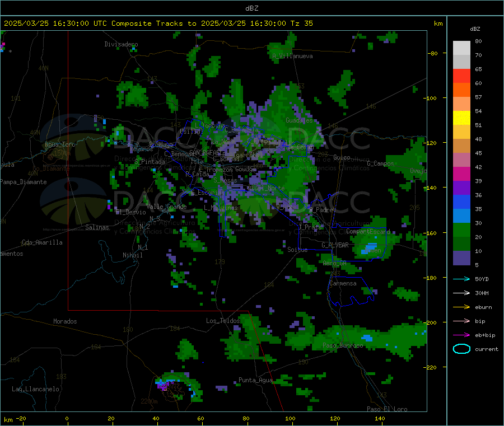This screenshot has height=426, width=504.
Task: Click the 2200m elevation label
Action: tap(149, 401)
